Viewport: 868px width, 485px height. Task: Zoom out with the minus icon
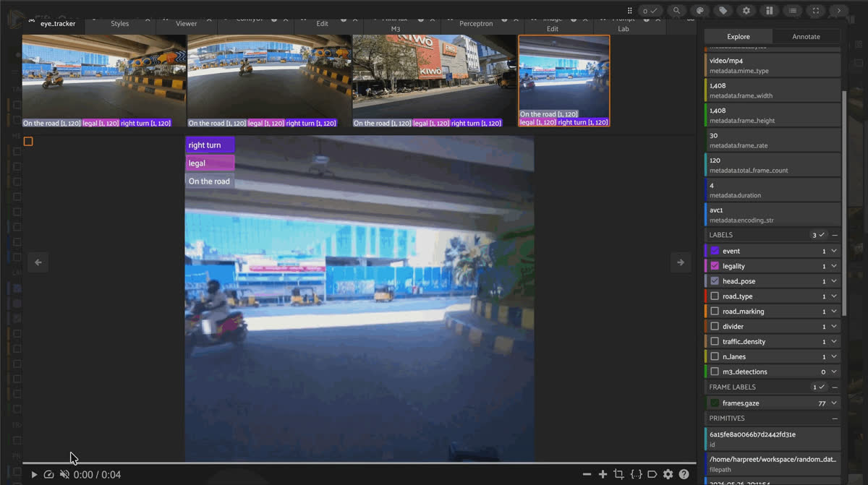click(x=587, y=474)
